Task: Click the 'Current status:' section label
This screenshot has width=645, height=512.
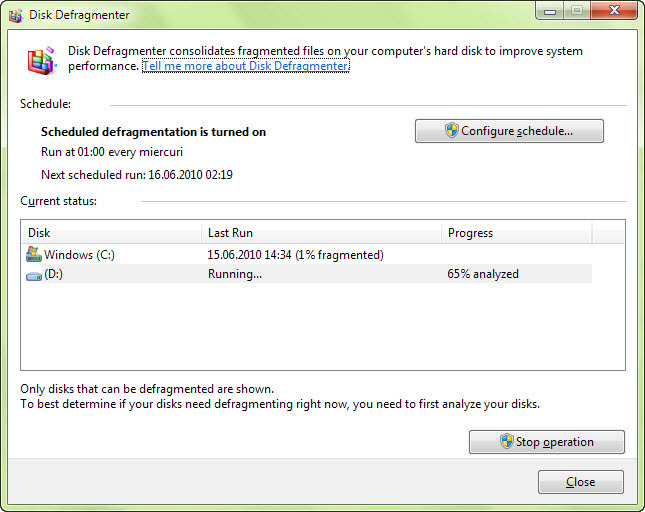Action: coord(58,201)
